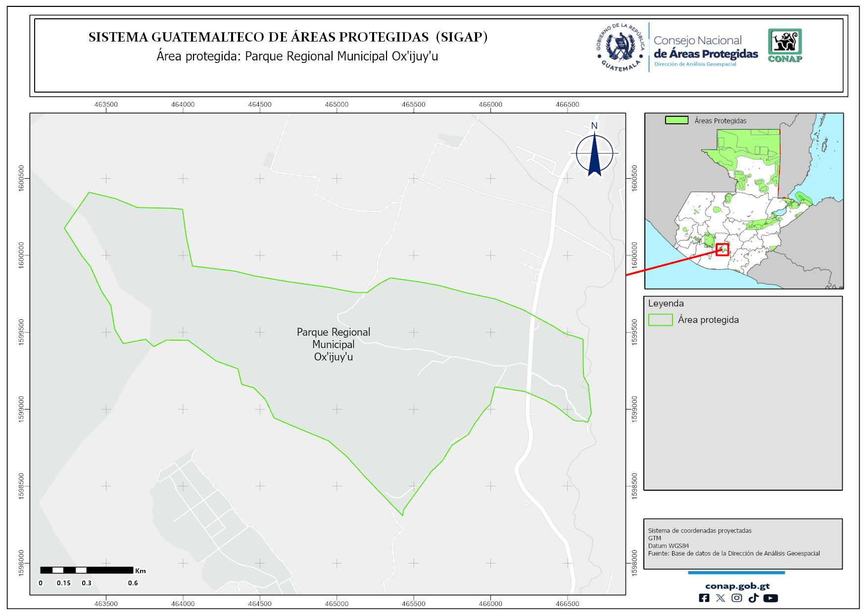Open the conap.gob.gt website link
Image resolution: width=868 pixels, height=614 pixels.
(737, 586)
